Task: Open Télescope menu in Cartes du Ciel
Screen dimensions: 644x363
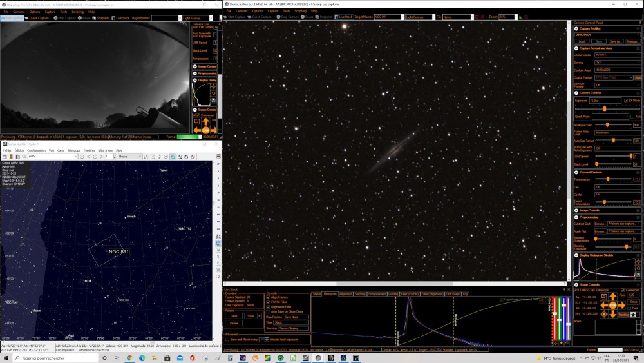Action: [x=74, y=150]
